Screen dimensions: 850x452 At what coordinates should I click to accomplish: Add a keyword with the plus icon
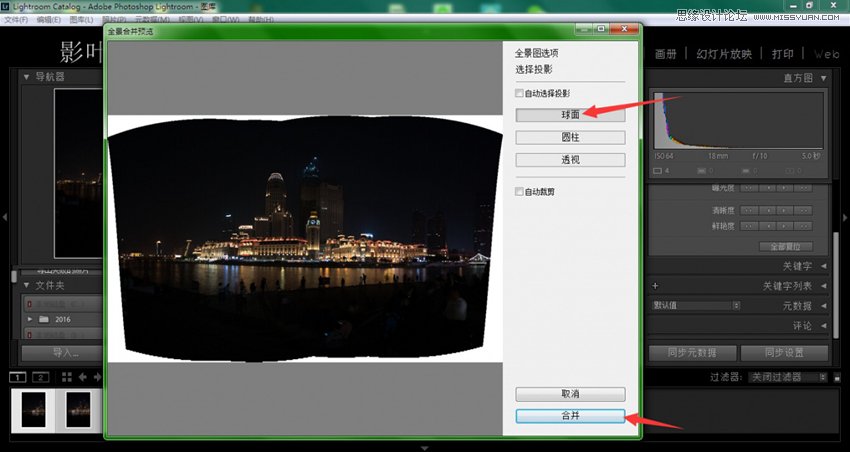655,286
